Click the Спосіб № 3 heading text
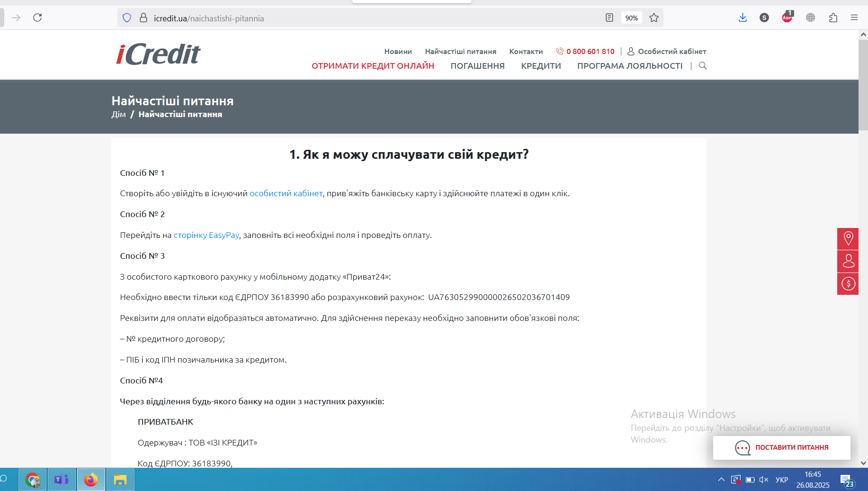This screenshot has height=491, width=868. (142, 256)
